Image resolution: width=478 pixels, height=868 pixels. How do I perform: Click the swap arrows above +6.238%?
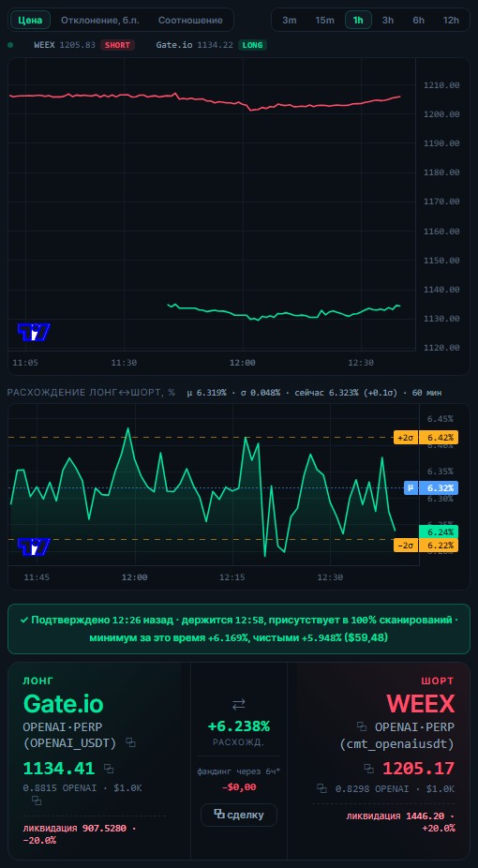[238, 704]
